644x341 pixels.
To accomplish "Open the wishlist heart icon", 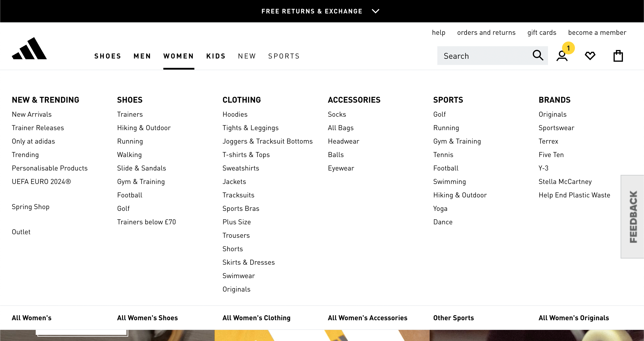I will (x=590, y=55).
